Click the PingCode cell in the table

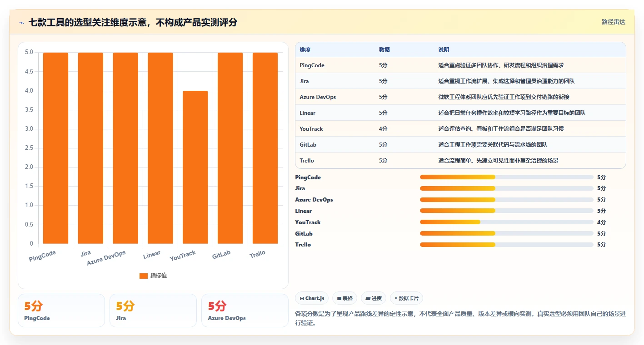coord(312,65)
